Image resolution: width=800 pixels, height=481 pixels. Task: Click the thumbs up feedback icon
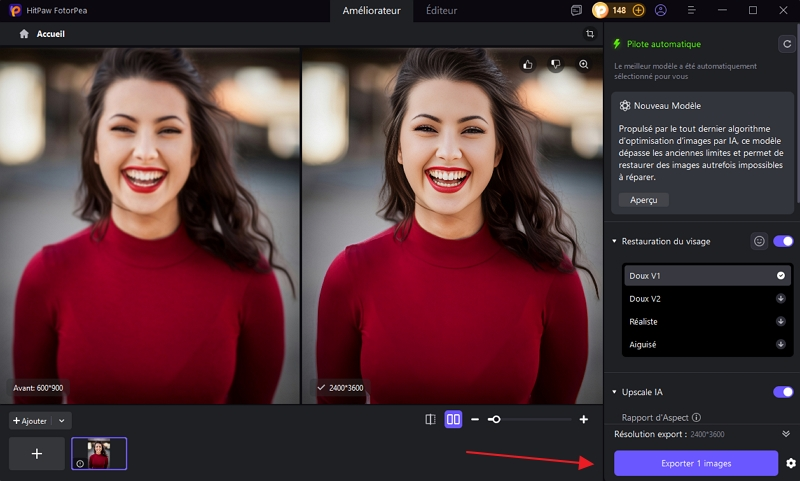click(x=528, y=64)
